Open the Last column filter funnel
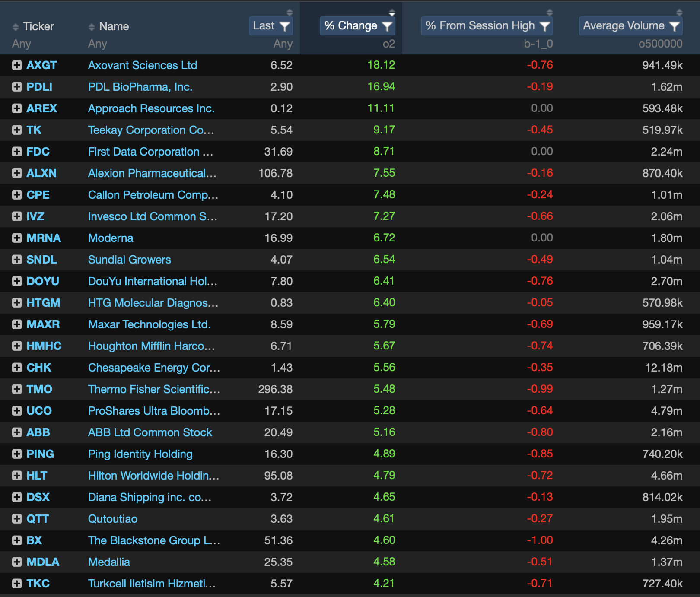Screen dimensions: 700x597 pos(285,26)
